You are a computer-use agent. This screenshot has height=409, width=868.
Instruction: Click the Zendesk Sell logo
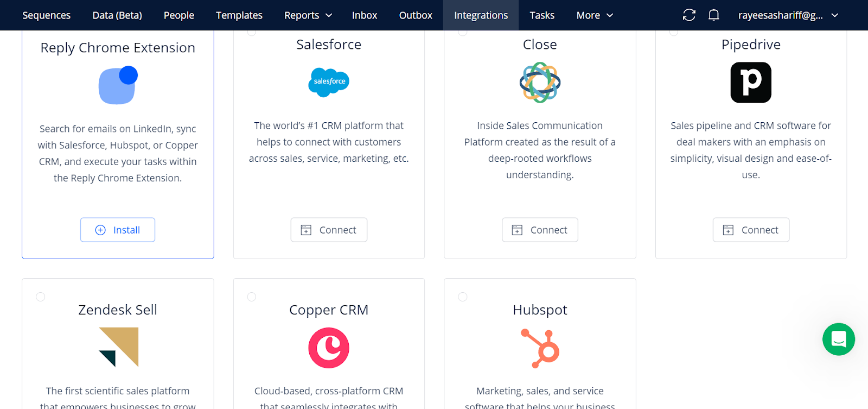[x=118, y=347]
